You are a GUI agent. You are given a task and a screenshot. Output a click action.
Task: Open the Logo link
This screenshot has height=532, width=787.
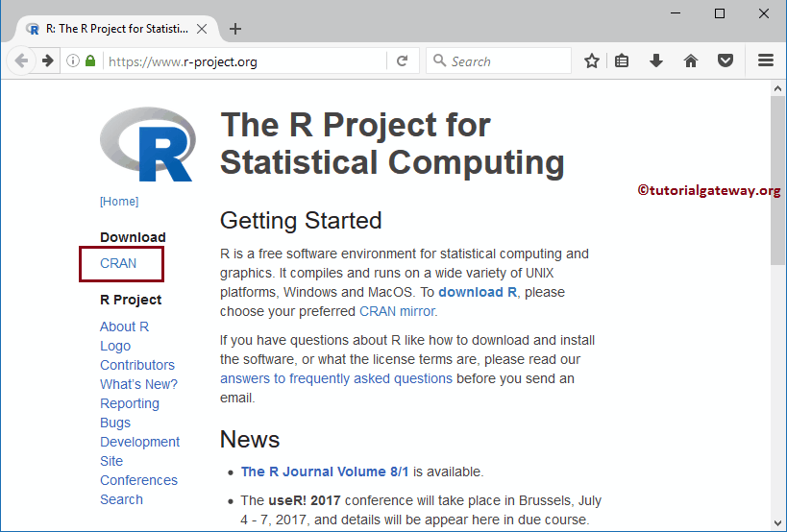point(115,346)
